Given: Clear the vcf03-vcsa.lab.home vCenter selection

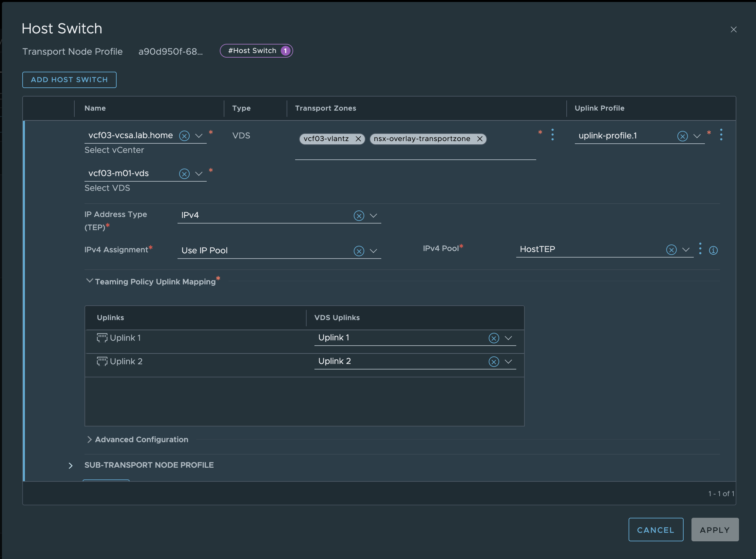Looking at the screenshot, I should [184, 136].
